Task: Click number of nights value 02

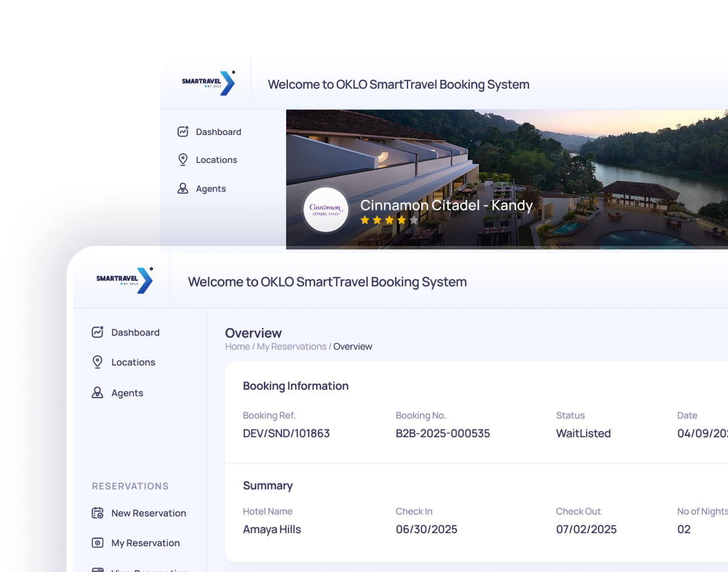Action: [x=684, y=530]
